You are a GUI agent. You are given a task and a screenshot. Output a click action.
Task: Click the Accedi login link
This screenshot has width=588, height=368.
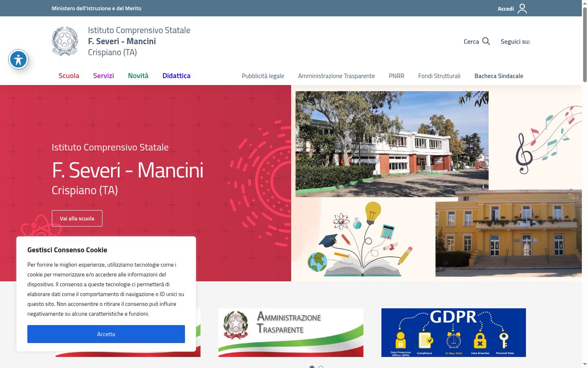[x=506, y=9]
